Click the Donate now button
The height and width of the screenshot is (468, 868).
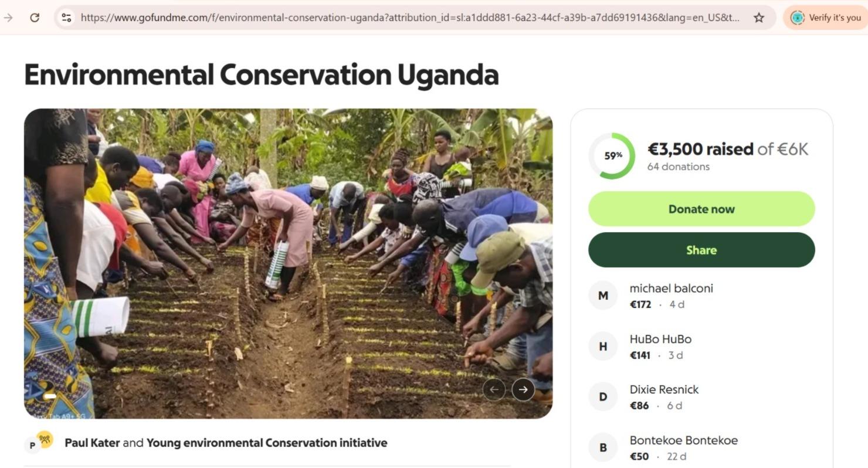coord(701,209)
